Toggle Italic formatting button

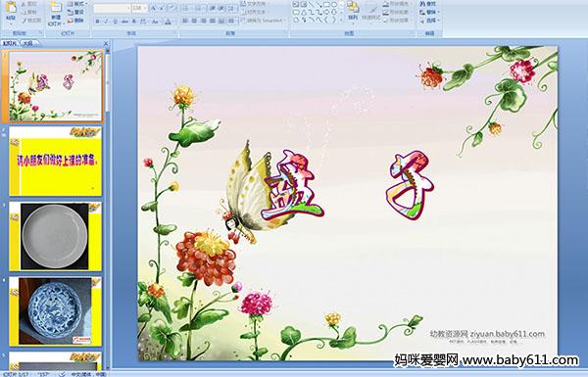point(106,22)
